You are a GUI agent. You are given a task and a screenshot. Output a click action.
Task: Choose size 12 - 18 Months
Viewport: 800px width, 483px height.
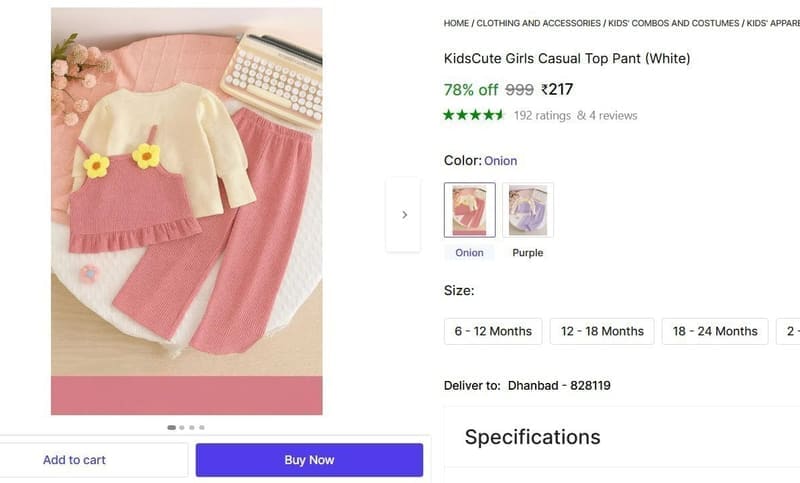click(602, 332)
